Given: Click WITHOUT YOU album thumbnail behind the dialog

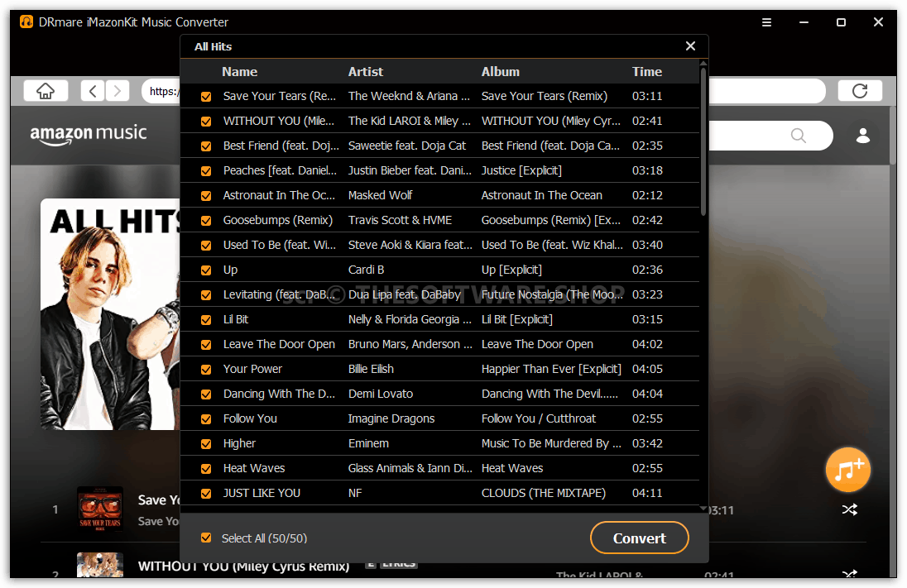Looking at the screenshot, I should [100, 565].
